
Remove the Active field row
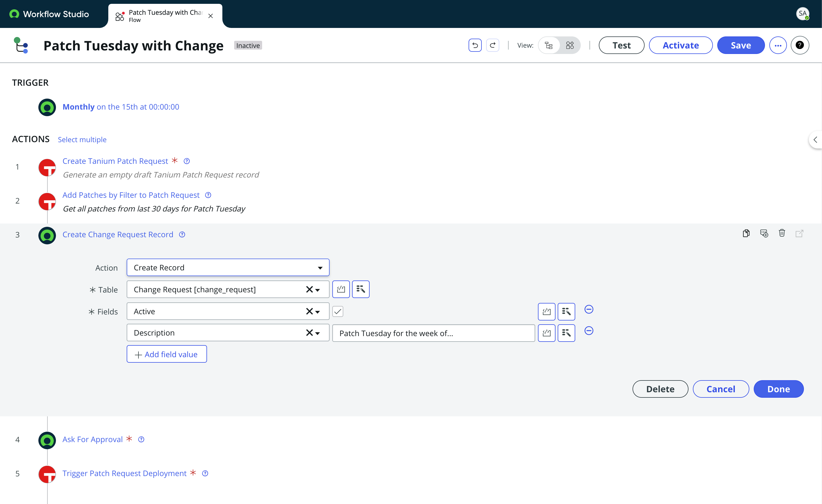coord(589,309)
